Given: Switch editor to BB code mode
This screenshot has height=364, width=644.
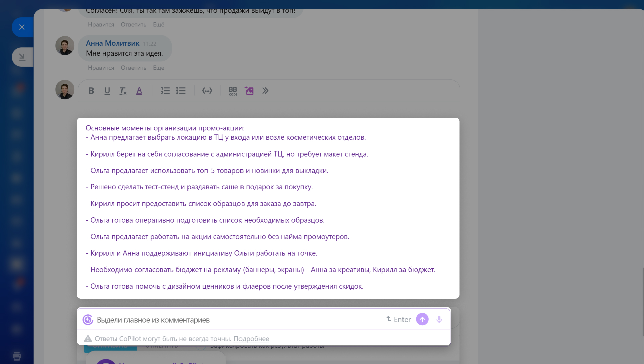Looking at the screenshot, I should coord(233,90).
